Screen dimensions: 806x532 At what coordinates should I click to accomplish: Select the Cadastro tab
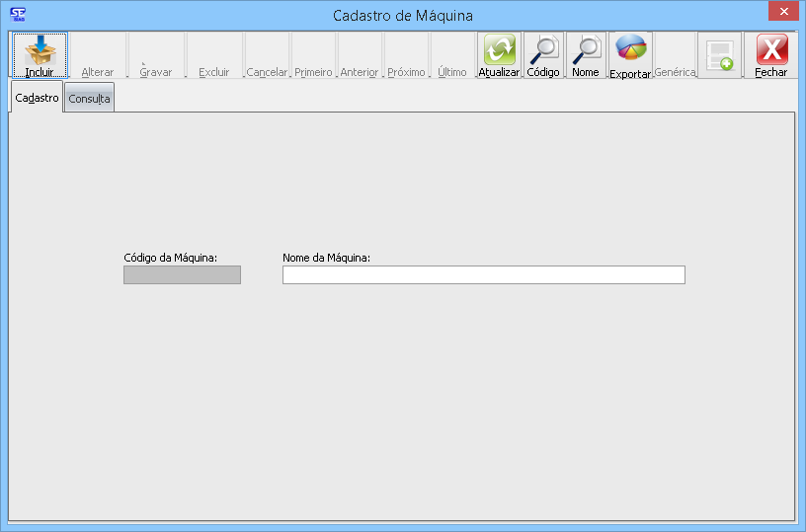37,98
